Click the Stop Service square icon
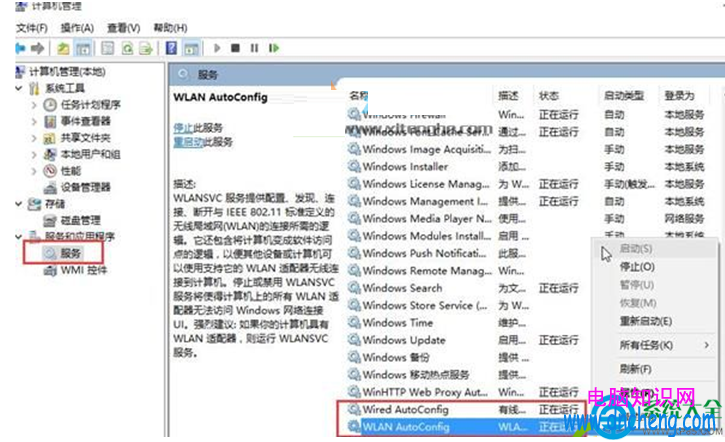The image size is (725, 442). coord(235,48)
